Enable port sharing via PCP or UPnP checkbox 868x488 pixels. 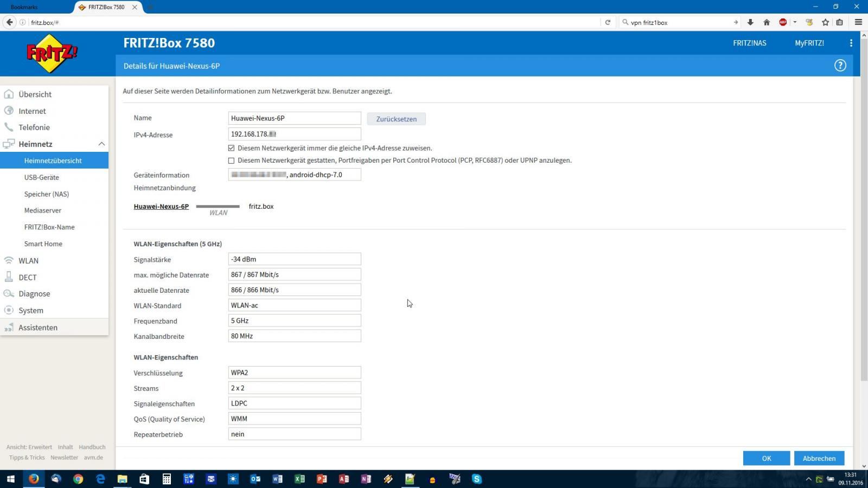point(232,160)
